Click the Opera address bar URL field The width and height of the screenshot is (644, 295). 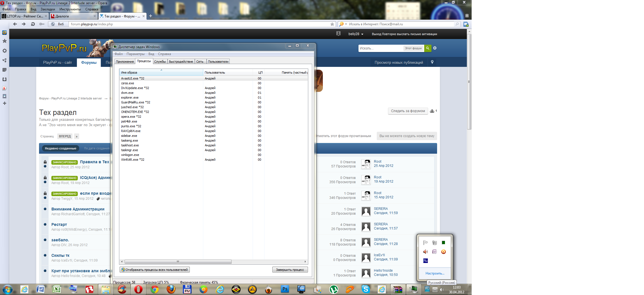[199, 24]
